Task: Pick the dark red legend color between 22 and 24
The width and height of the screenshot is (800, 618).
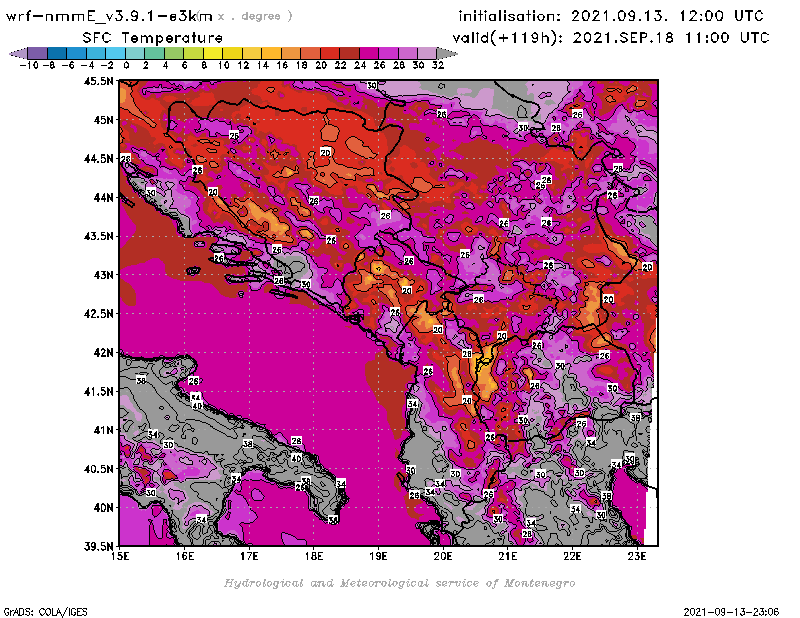Action: pyautogui.click(x=349, y=53)
